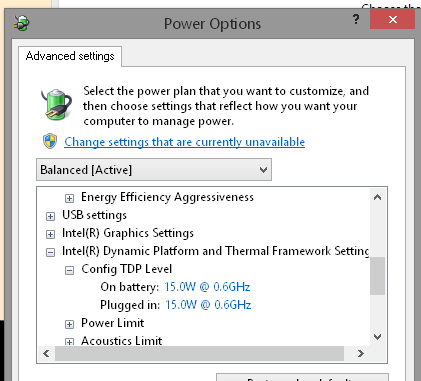
Task: Select the Acoustics Limit tree item
Action: click(x=122, y=340)
